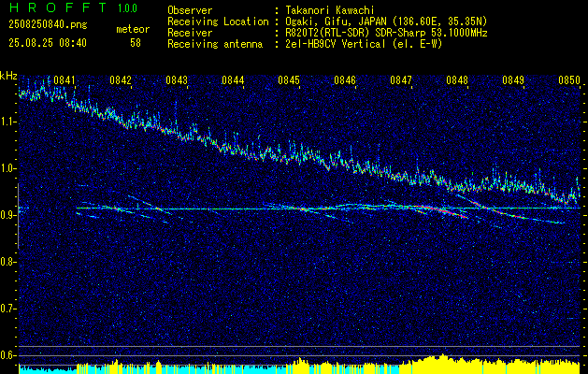Select the filename 2508250840.png
This screenshot has height=374, width=588.
[x=48, y=25]
